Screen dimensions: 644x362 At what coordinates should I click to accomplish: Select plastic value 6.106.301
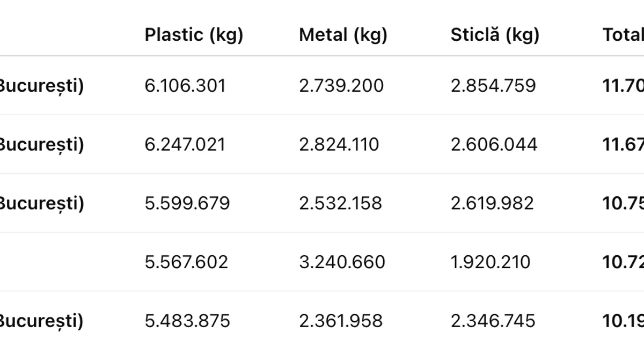coord(185,86)
